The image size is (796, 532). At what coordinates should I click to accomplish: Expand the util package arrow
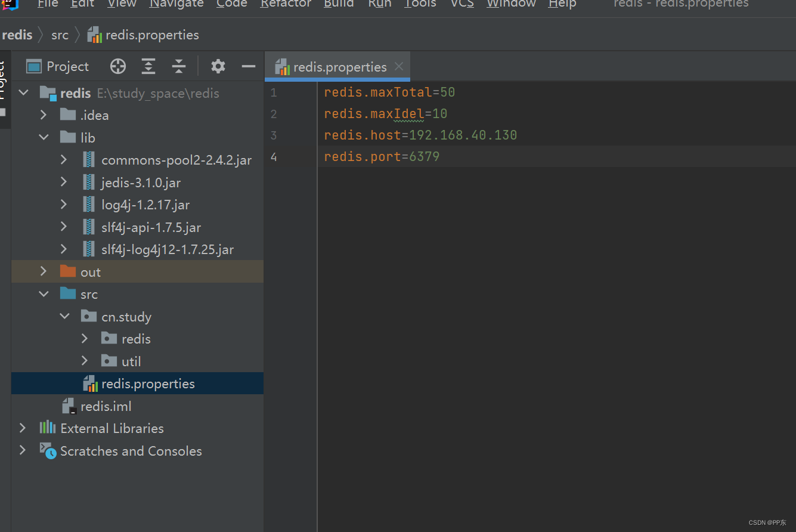[x=85, y=361]
